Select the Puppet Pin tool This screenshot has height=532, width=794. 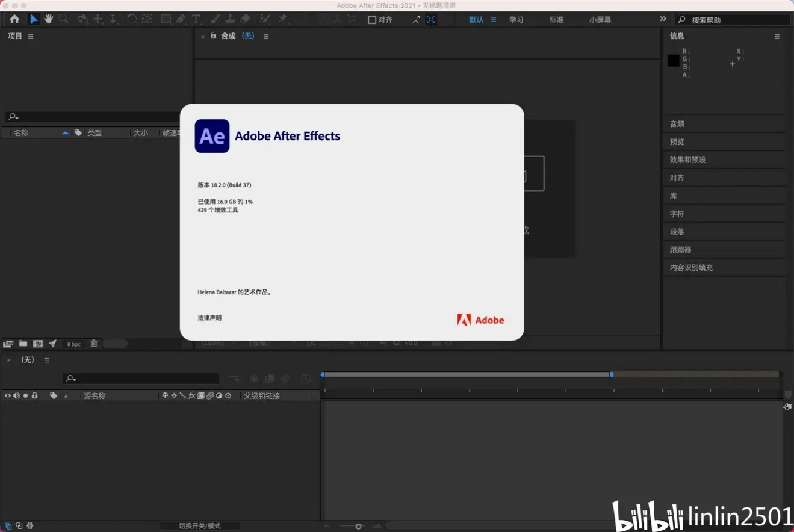(x=282, y=19)
